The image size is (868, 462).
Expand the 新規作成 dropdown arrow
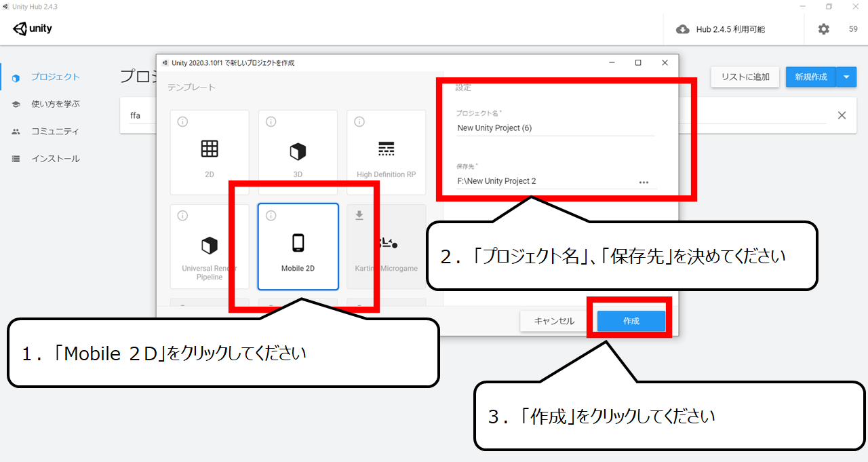[846, 77]
